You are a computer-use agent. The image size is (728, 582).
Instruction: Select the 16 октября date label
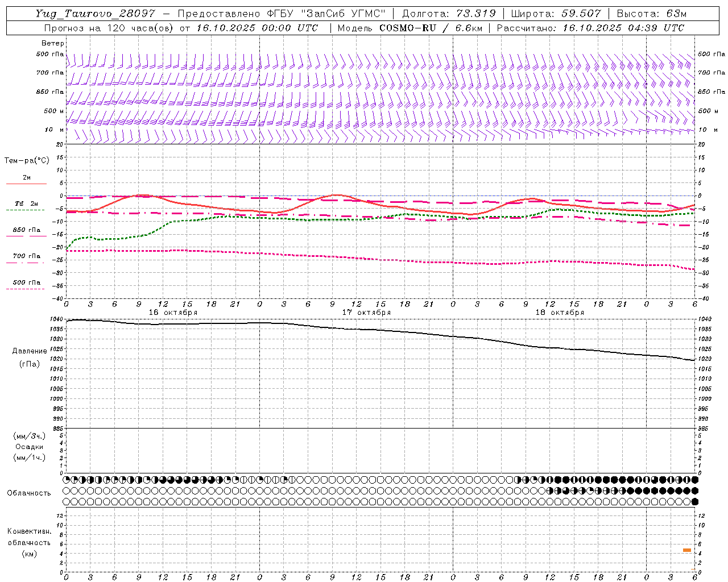(173, 313)
